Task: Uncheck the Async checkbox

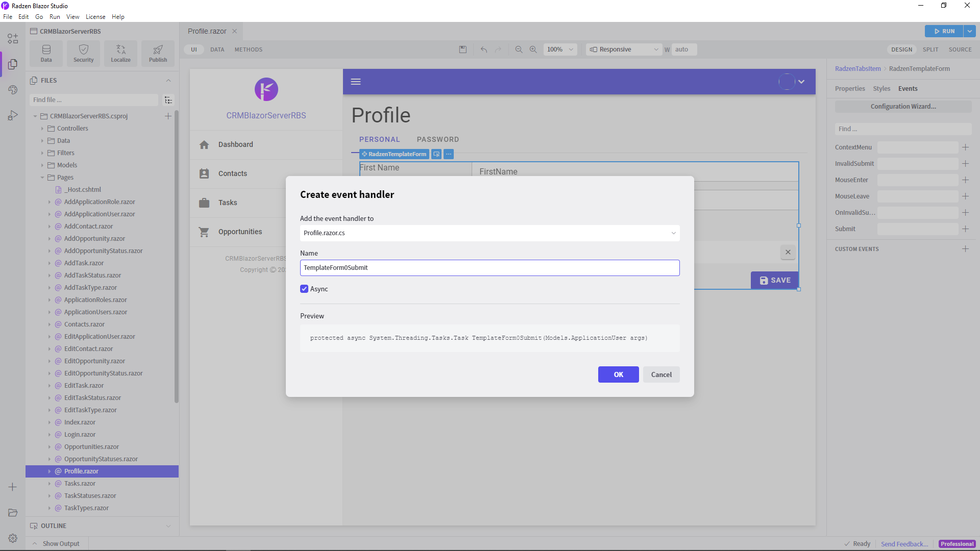Action: [x=304, y=289]
